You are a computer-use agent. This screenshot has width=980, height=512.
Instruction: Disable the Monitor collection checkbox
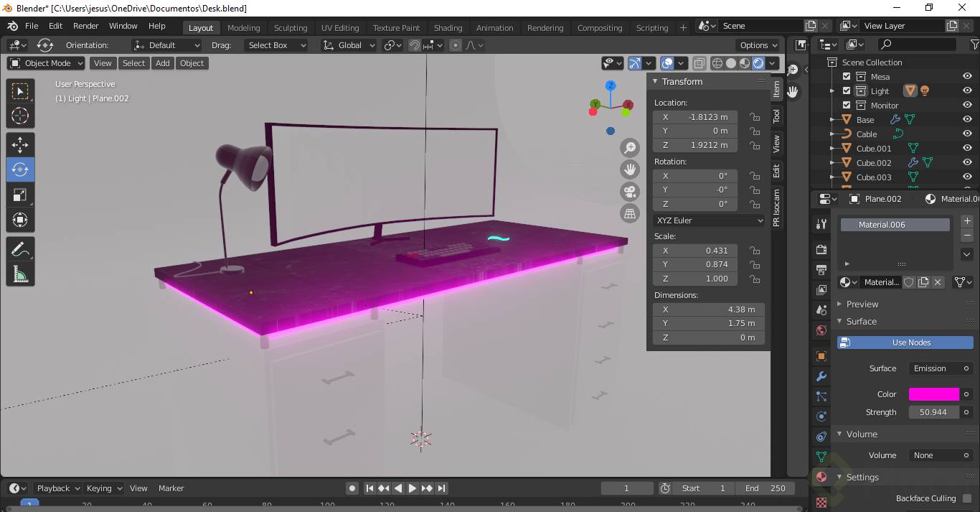tap(847, 105)
